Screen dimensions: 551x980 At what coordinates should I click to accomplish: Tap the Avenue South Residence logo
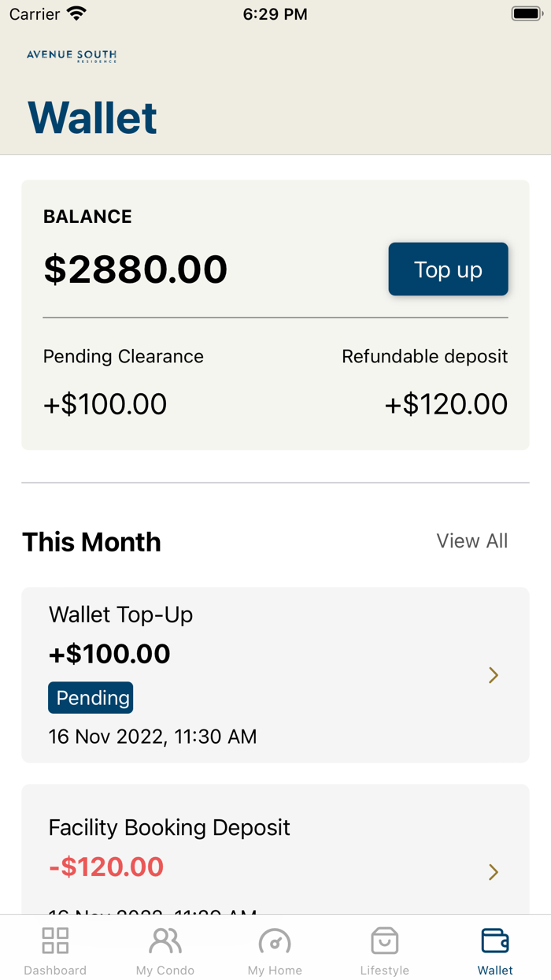(x=72, y=56)
